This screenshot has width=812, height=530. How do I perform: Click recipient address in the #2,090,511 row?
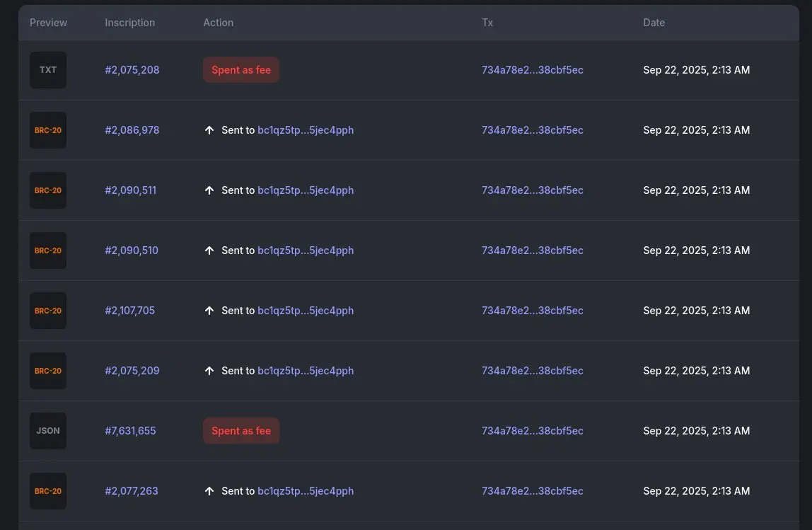pyautogui.click(x=306, y=190)
